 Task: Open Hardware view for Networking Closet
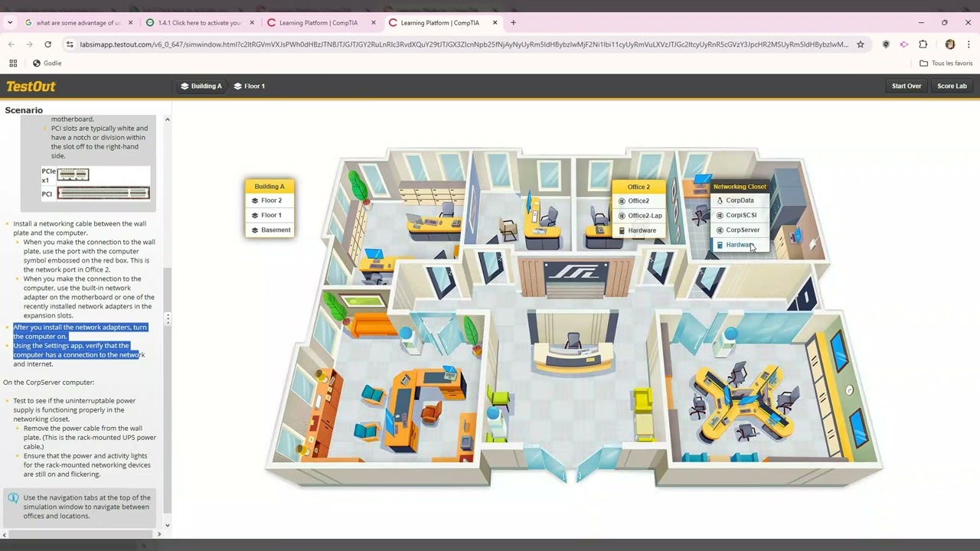[x=739, y=245]
